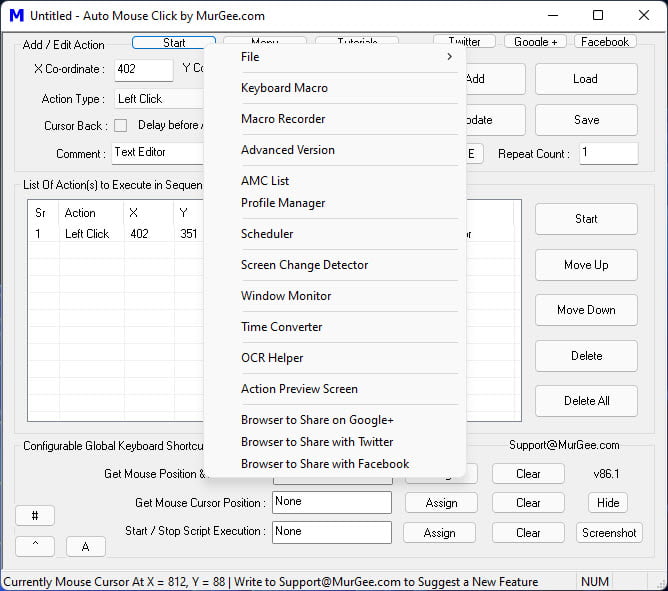This screenshot has height=591, width=668.
Task: Click the Action column header
Action: (92, 213)
